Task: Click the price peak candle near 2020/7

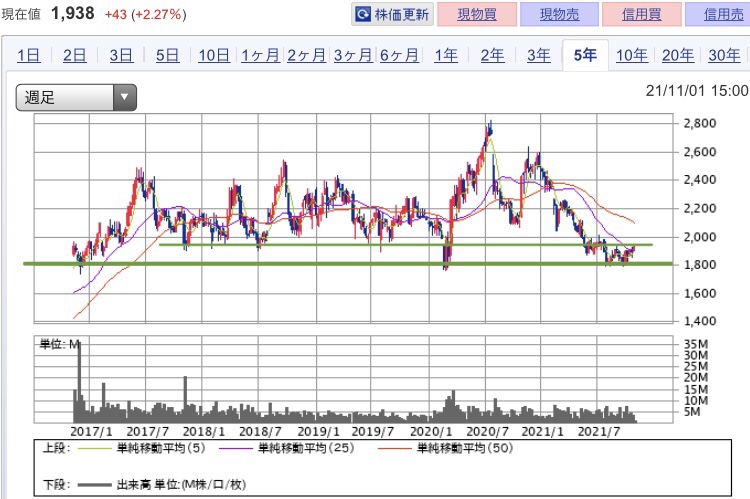Action: (x=490, y=129)
